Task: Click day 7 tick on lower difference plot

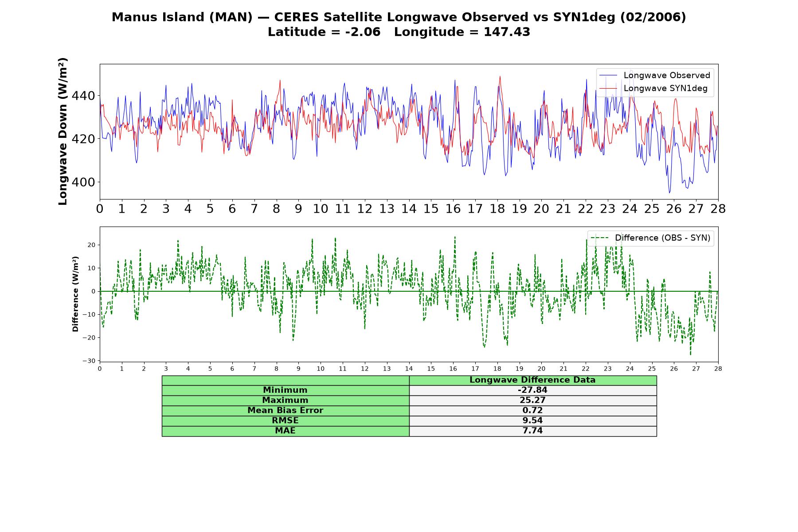Action: [x=254, y=368]
